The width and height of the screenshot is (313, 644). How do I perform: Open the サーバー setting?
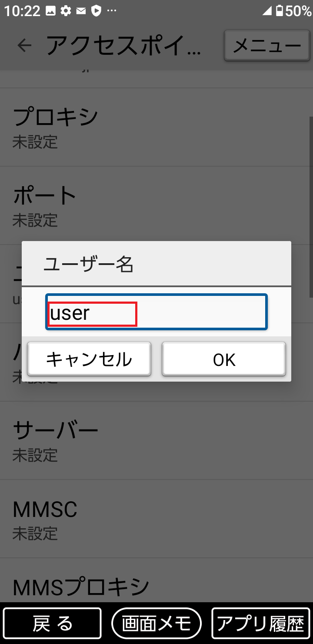156,439
